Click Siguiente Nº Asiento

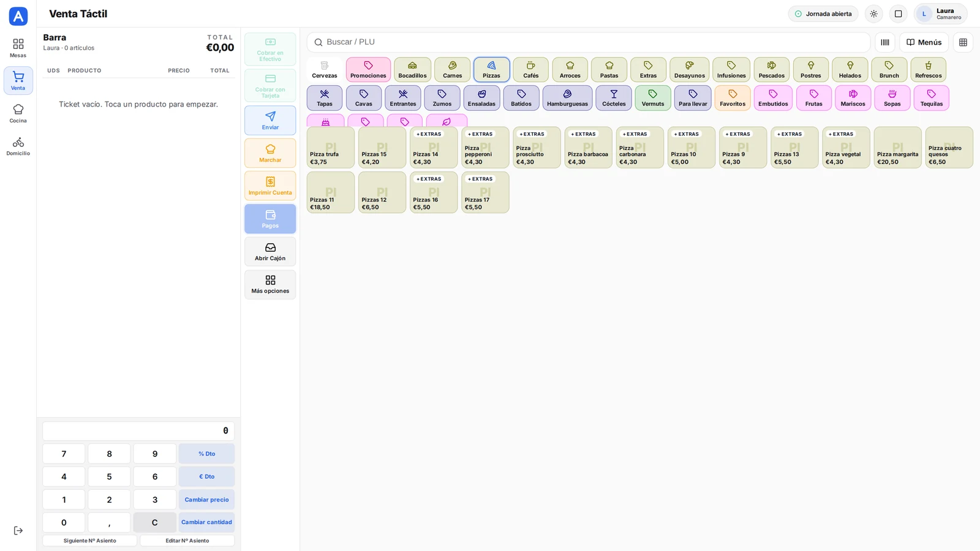[89, 541]
